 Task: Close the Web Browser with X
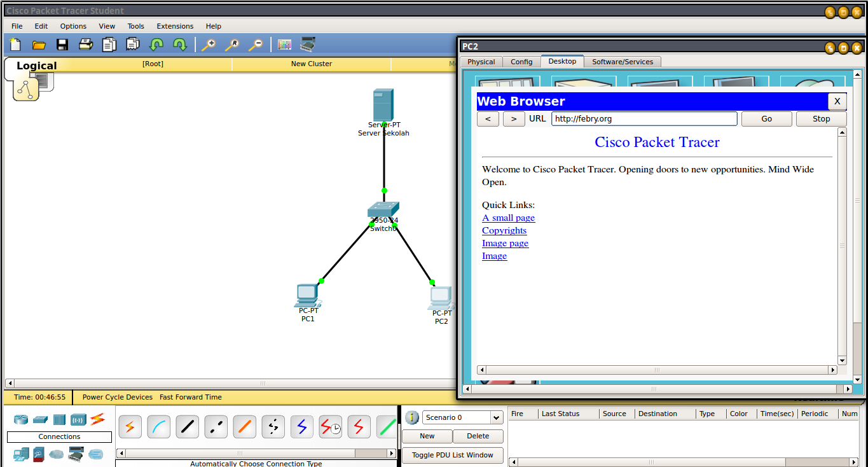[x=837, y=101]
